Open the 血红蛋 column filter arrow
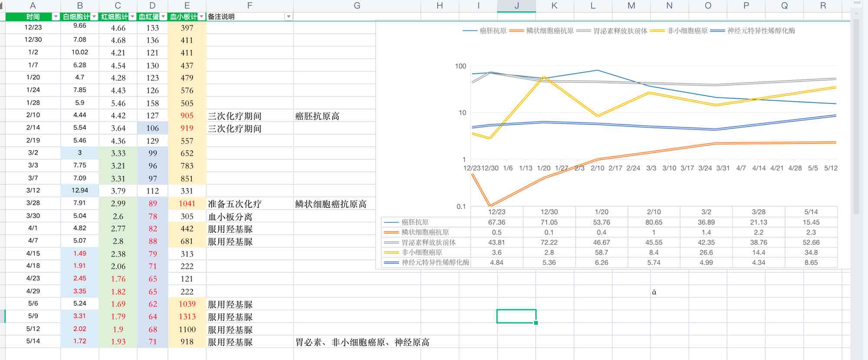The height and width of the screenshot is (360, 868). click(x=163, y=17)
